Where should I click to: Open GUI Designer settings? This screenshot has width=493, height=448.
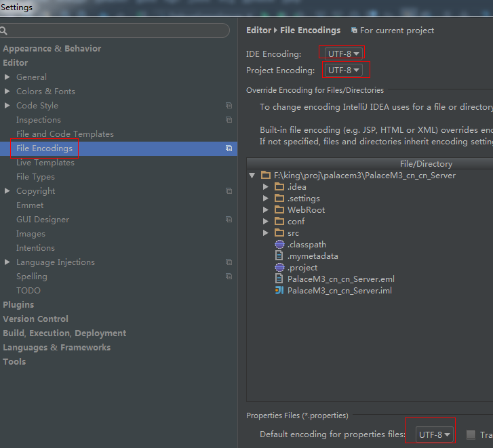pos(43,220)
